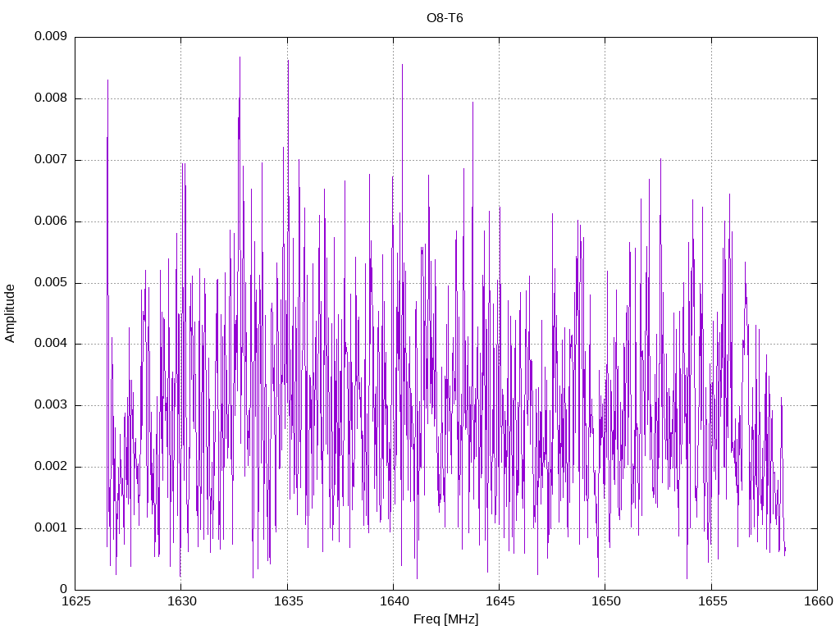The image size is (840, 630).
Task: Click the 0.003 y-axis tick label
Action: [x=51, y=405]
